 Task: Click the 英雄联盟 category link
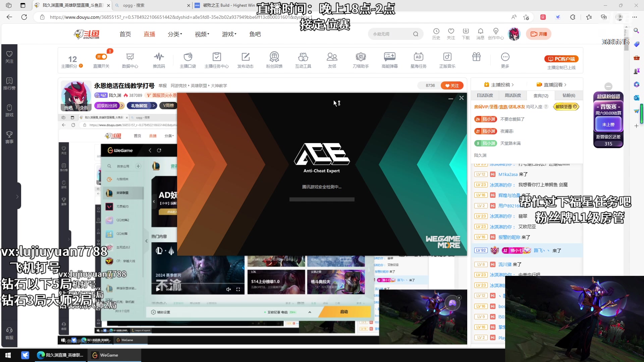click(x=199, y=86)
